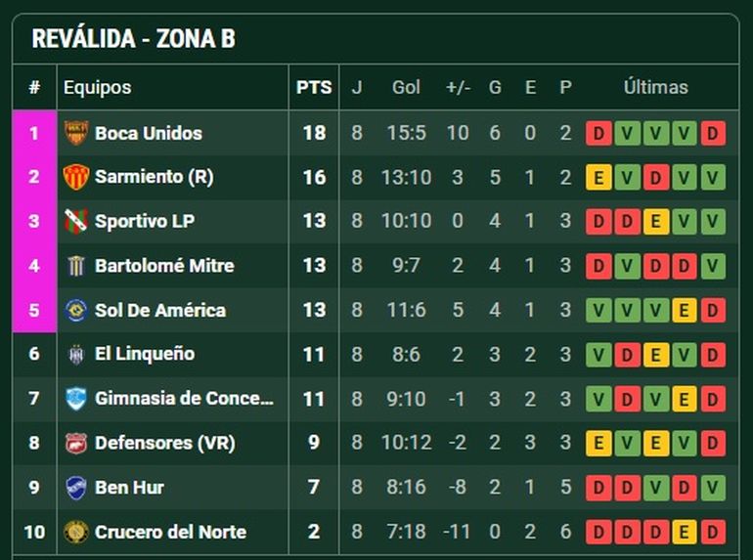Click Boca Unidos' most recent result badge
This screenshot has width=753, height=560.
(713, 133)
